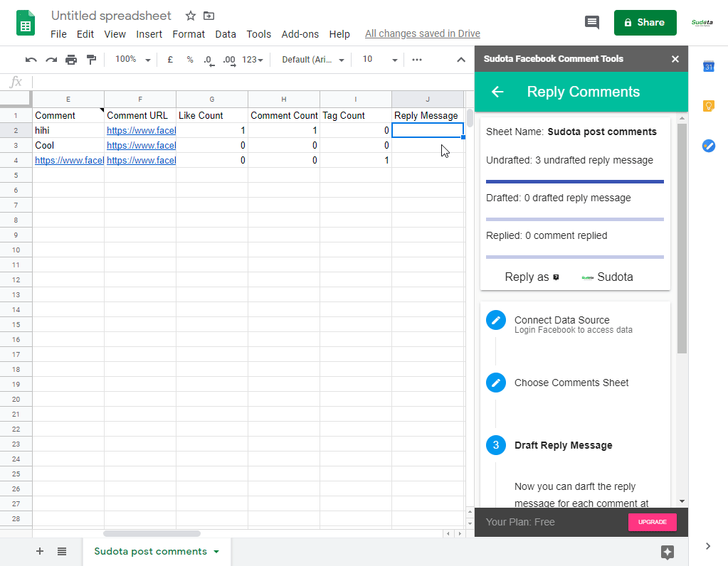The height and width of the screenshot is (566, 728).
Task: Click the Replied progress bar
Action: (x=575, y=257)
